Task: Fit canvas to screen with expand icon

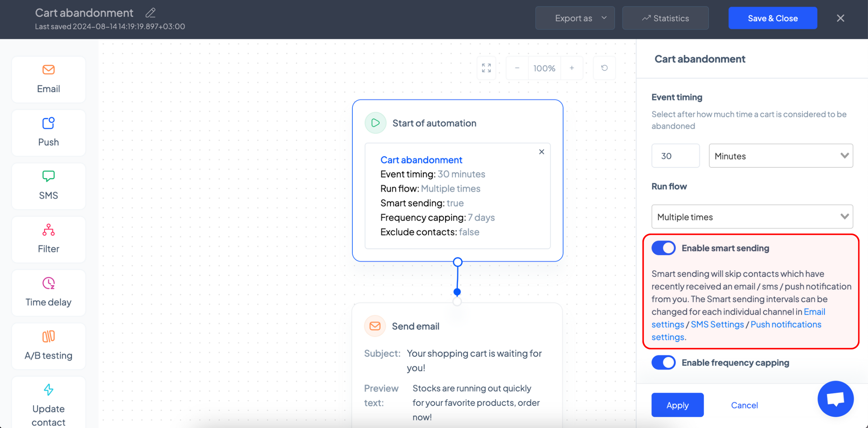Action: tap(486, 68)
